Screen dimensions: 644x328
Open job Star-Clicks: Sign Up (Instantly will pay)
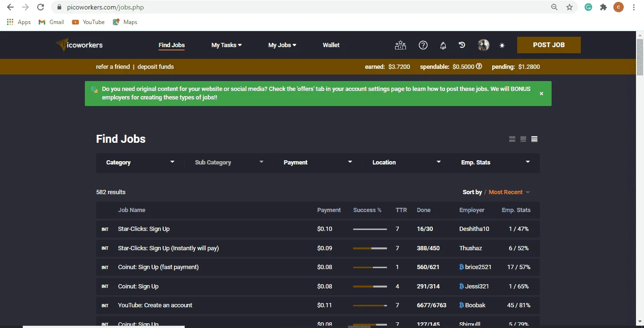point(168,248)
